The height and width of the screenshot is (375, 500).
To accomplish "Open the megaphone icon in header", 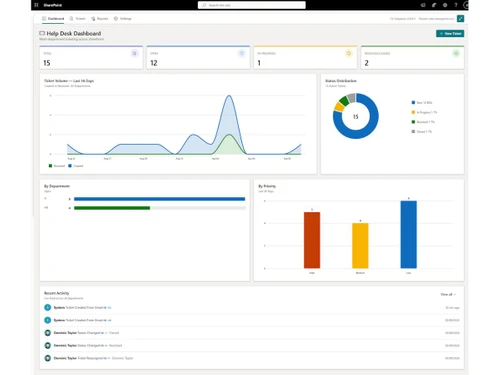I will point(423,5).
